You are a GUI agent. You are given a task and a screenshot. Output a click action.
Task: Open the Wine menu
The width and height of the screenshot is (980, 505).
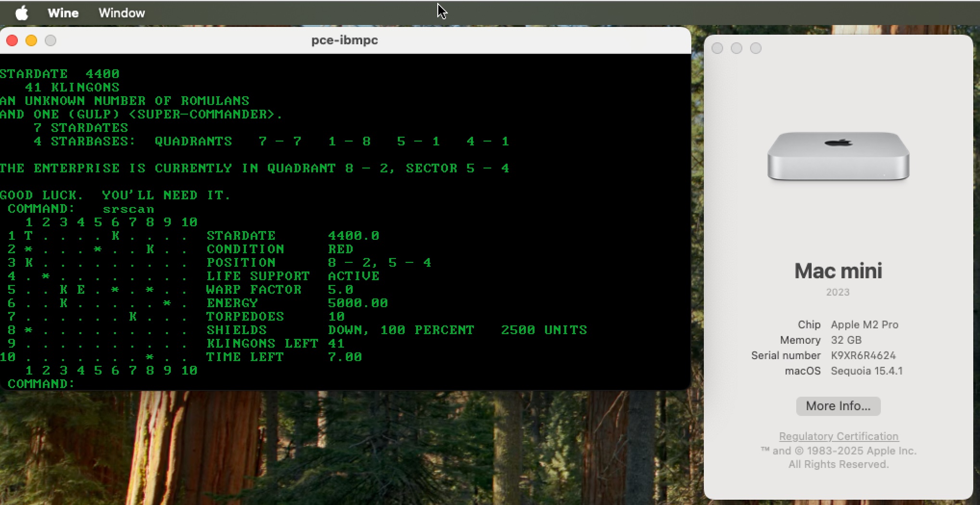[63, 13]
